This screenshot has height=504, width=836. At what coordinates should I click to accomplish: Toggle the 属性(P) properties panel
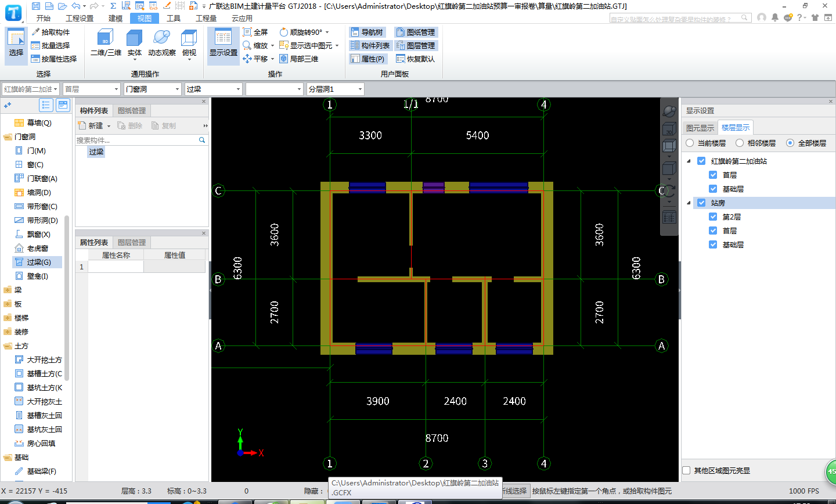[x=367, y=59]
